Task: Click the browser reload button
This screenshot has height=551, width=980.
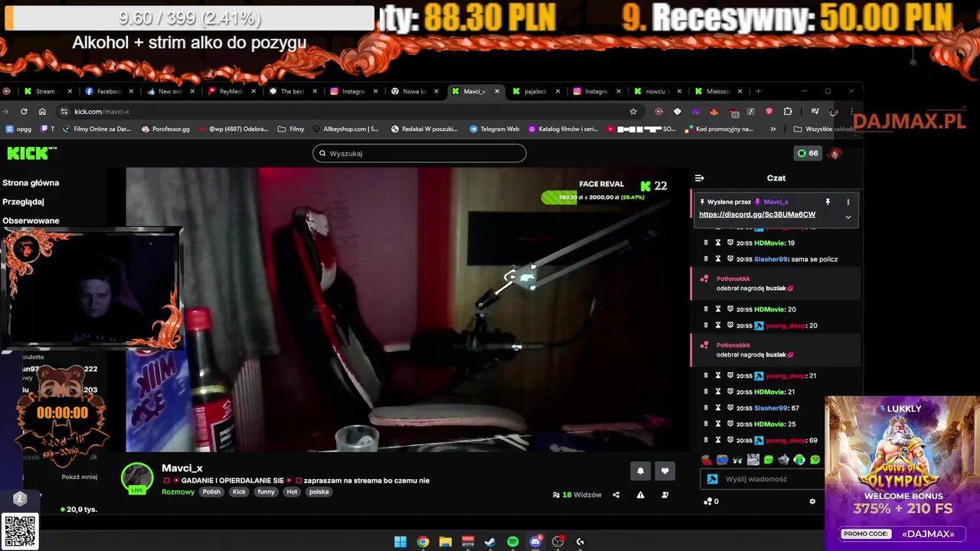Action: click(x=24, y=112)
